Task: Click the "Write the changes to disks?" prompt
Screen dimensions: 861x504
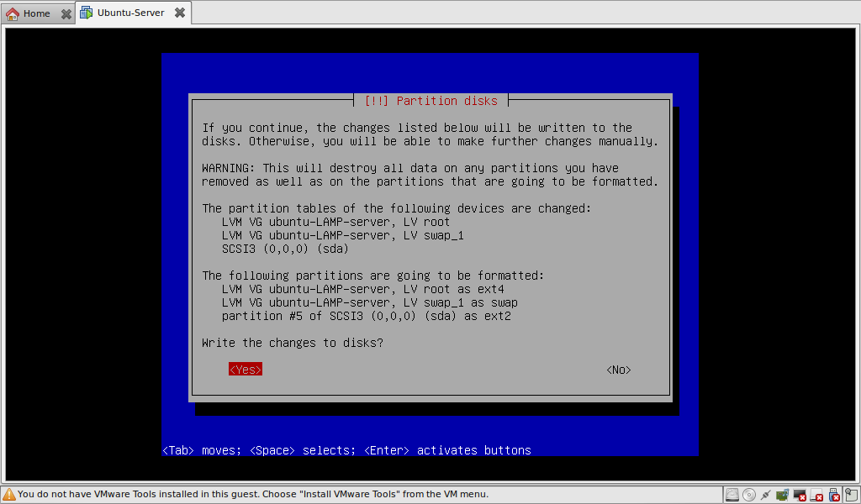Action: coord(293,343)
